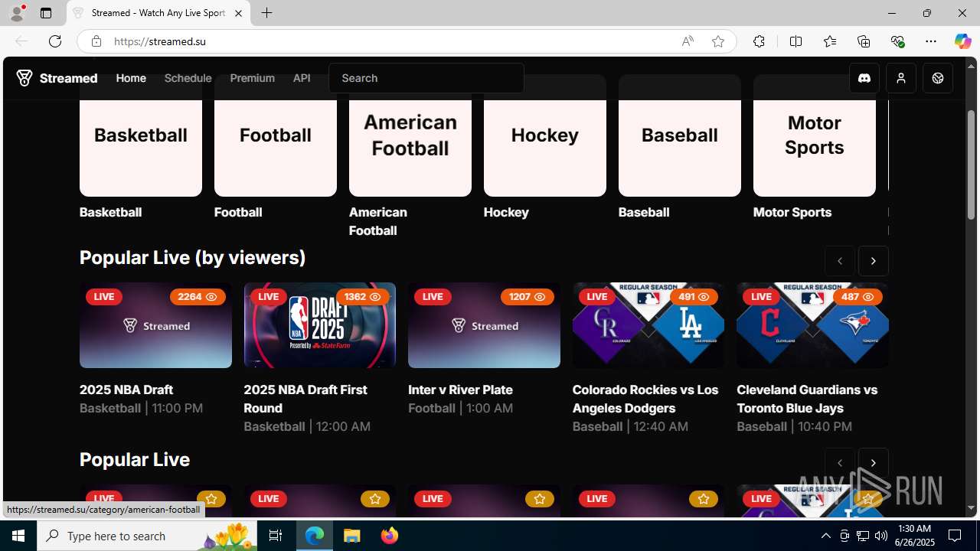Click the theme cube icon in header
This screenshot has height=551, width=980.
[938, 78]
